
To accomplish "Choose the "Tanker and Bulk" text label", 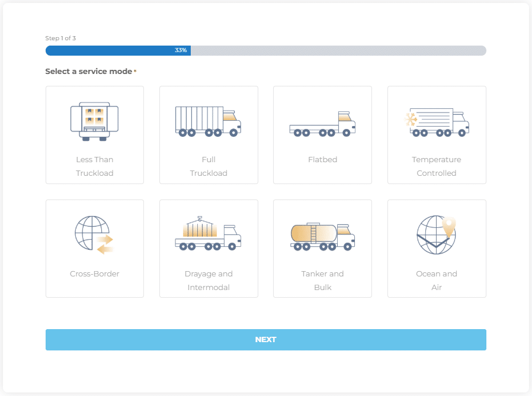I will point(322,281).
